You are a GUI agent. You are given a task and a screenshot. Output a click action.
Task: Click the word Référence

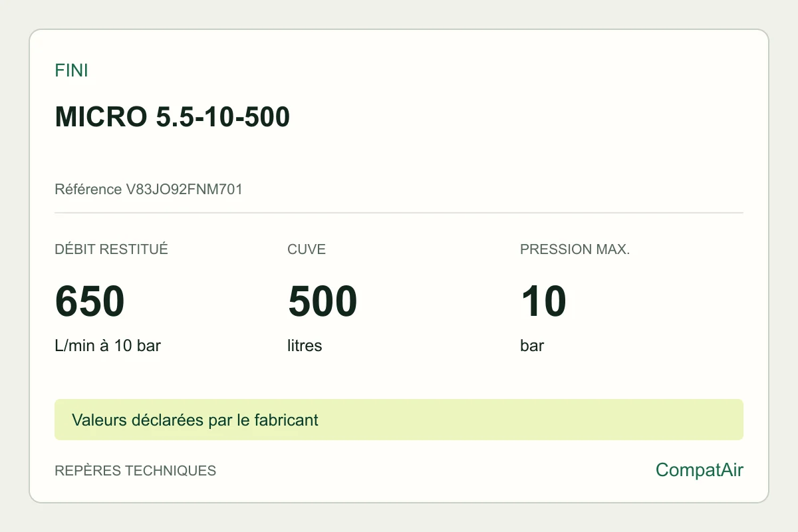(x=88, y=190)
